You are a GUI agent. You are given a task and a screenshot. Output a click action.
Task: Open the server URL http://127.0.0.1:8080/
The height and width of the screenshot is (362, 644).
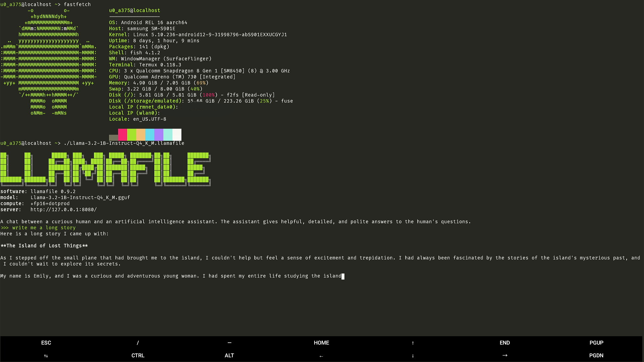[x=63, y=209]
